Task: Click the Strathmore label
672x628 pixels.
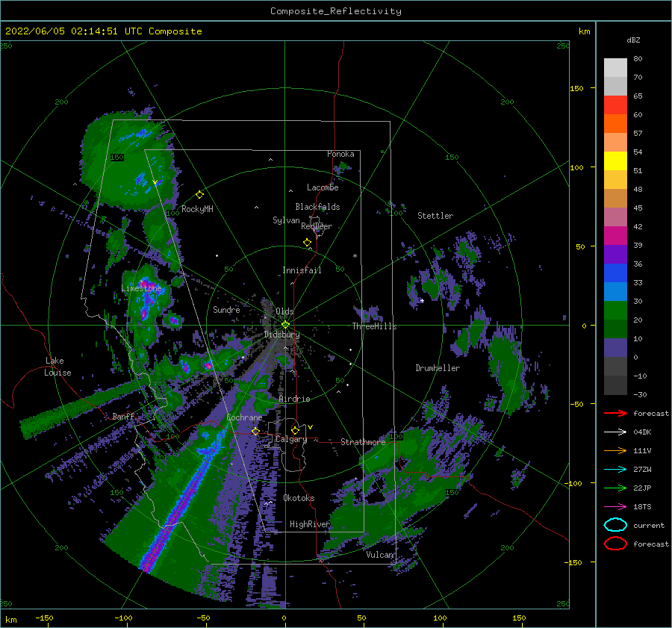Action: (x=363, y=442)
